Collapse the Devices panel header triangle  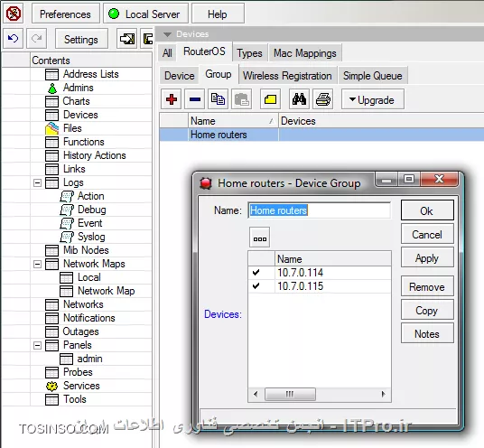pos(167,34)
